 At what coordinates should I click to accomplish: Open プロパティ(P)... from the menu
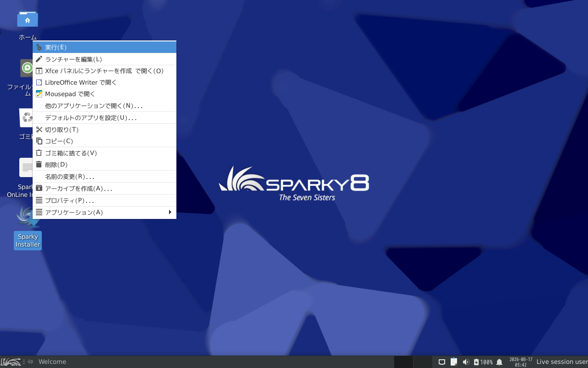104,201
